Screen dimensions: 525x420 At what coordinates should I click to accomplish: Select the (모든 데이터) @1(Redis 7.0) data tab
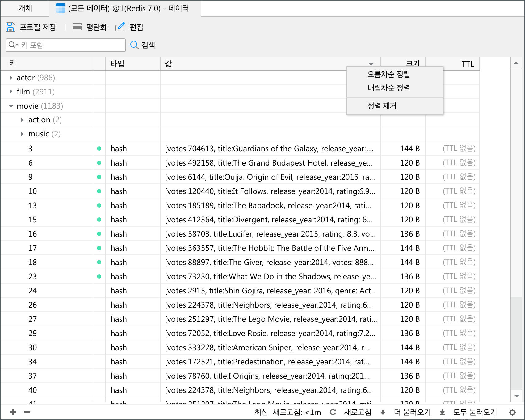click(125, 8)
